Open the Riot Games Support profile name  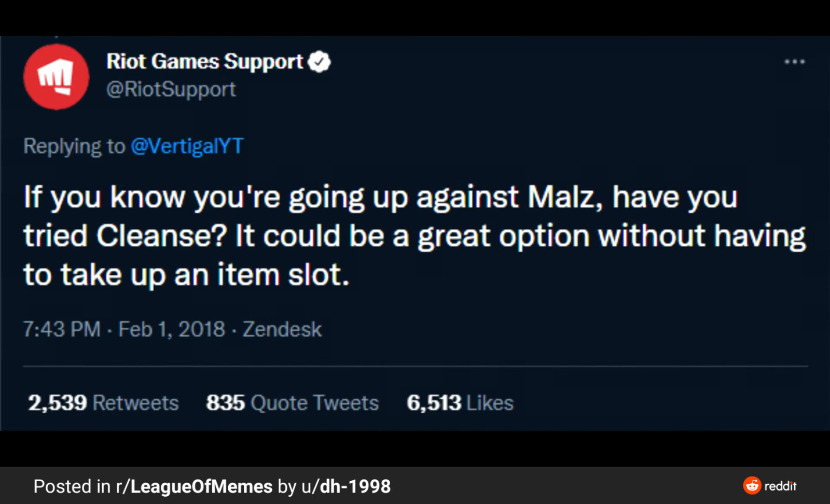[204, 62]
